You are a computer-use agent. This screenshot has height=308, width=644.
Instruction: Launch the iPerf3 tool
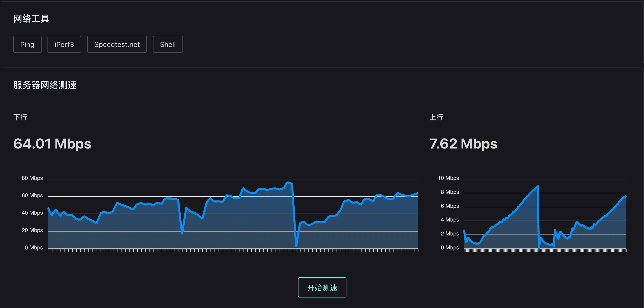[x=64, y=44]
